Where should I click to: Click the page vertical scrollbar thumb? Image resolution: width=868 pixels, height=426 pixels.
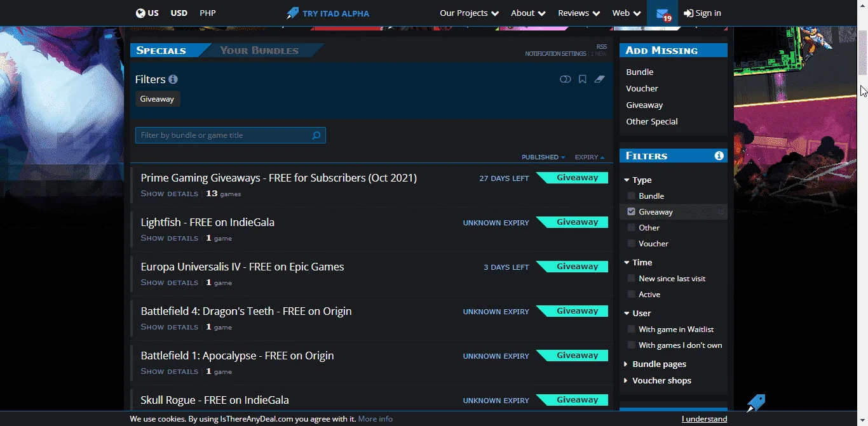(x=863, y=52)
